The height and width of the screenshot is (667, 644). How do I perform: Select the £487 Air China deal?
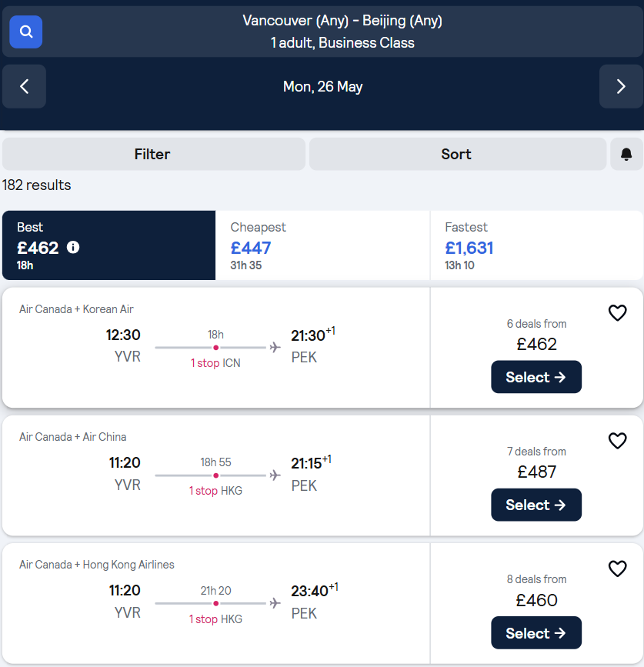pyautogui.click(x=536, y=505)
